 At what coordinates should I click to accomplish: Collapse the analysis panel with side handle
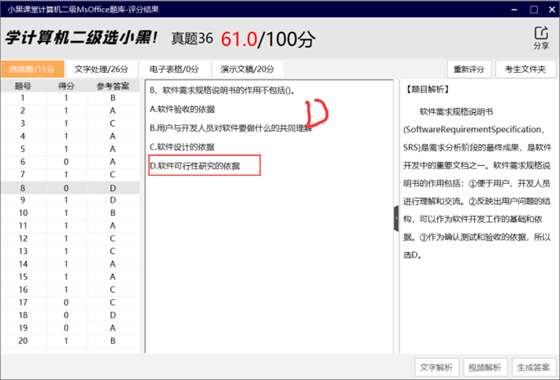tap(396, 219)
